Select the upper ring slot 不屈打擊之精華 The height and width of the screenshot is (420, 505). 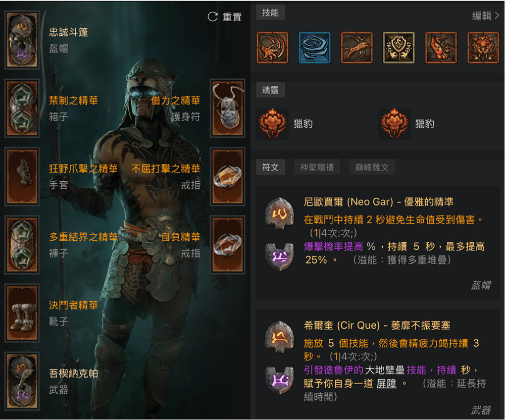pos(228,176)
